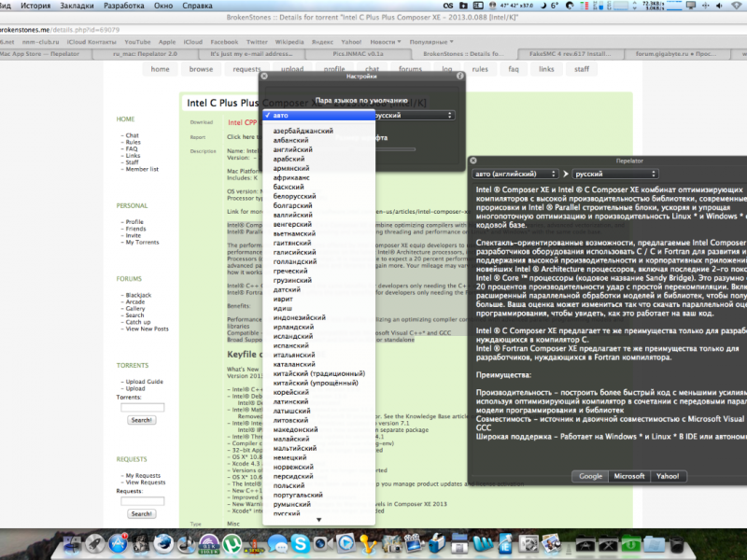Click the Torrents search input field
The width and height of the screenshot is (747, 560).
coord(143,407)
